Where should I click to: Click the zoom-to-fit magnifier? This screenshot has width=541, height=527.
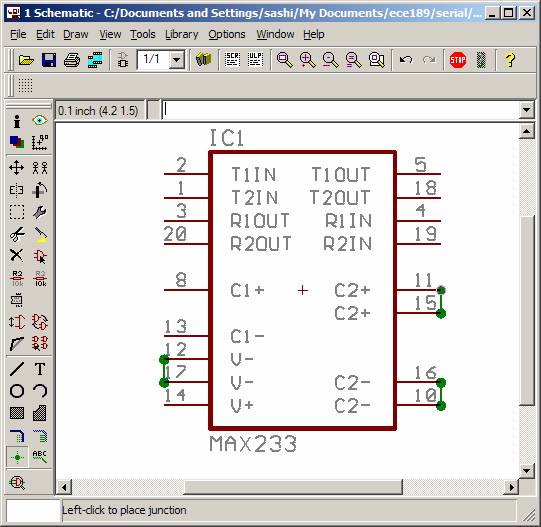point(285,60)
